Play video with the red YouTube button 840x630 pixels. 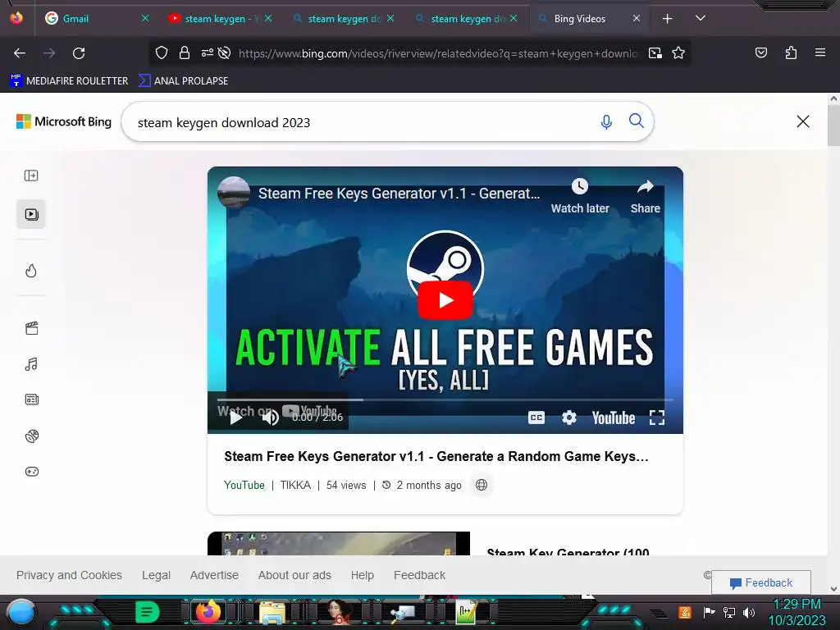click(x=445, y=300)
